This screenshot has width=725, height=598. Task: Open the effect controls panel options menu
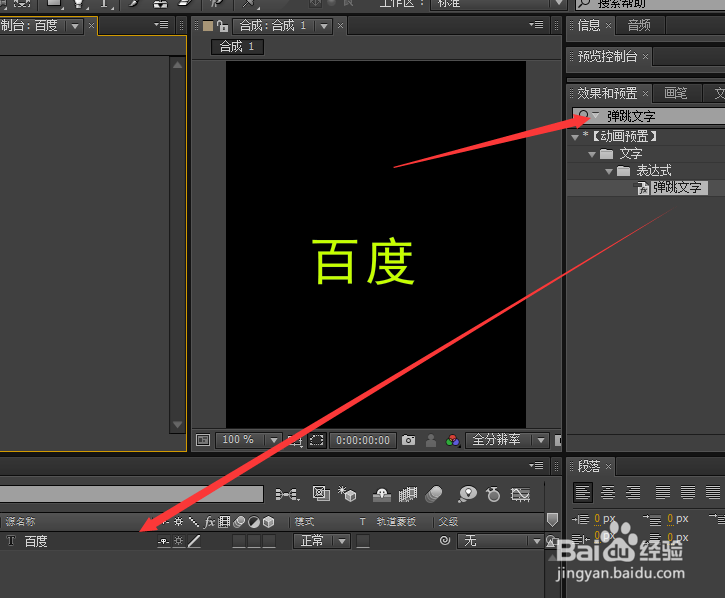161,25
